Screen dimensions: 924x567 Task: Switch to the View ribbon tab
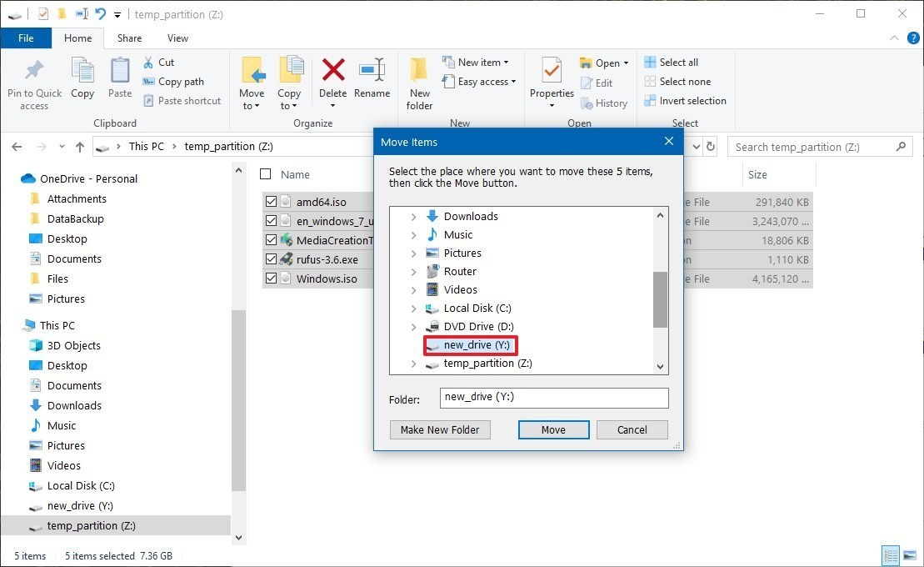click(x=177, y=38)
